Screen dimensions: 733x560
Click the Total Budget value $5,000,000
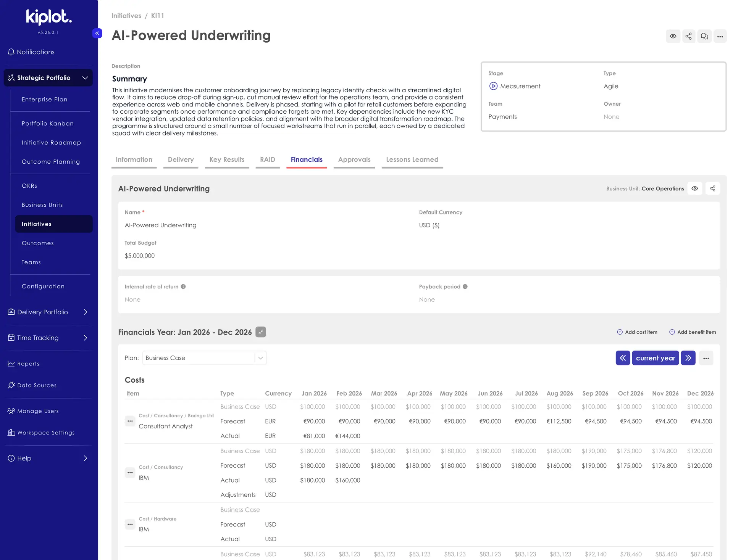click(140, 256)
